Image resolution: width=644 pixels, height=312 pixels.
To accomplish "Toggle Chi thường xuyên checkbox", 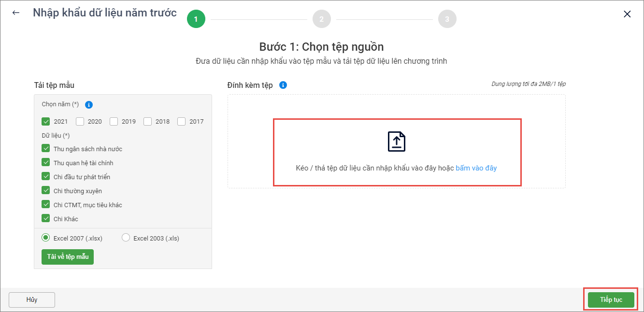I will (46, 191).
